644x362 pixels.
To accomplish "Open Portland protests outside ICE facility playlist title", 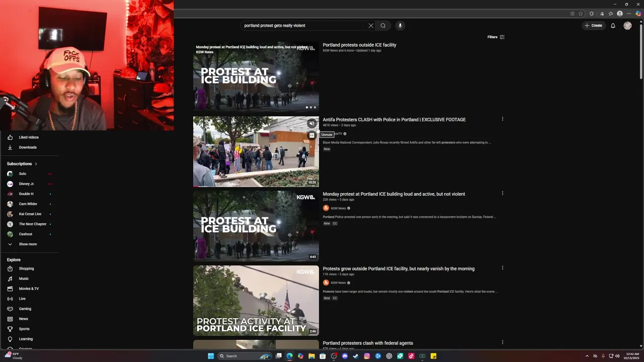I will pos(359,45).
